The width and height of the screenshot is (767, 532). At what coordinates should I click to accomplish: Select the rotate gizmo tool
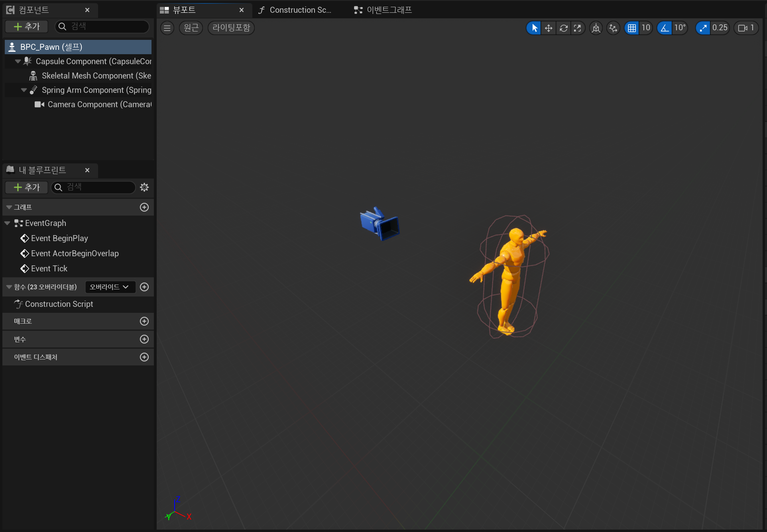tap(563, 28)
